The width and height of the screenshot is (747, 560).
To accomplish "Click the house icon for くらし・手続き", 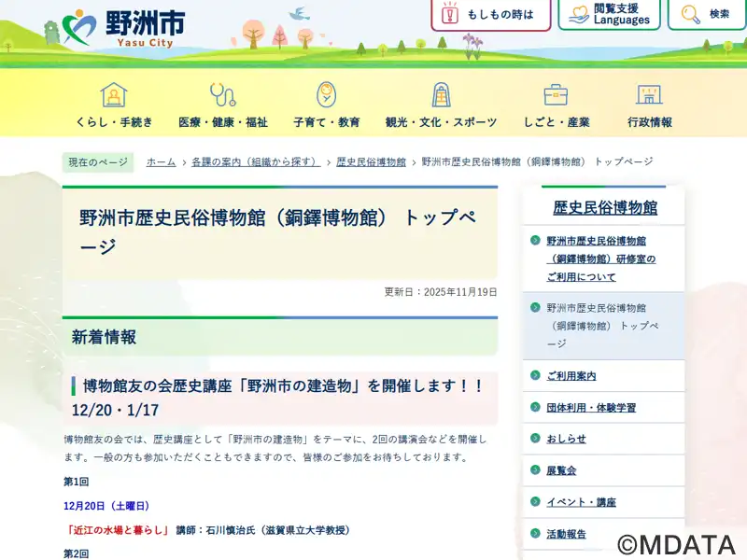I will [x=113, y=95].
